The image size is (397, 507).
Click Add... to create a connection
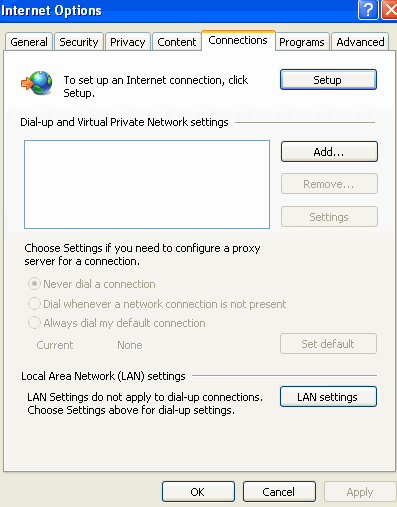click(329, 152)
